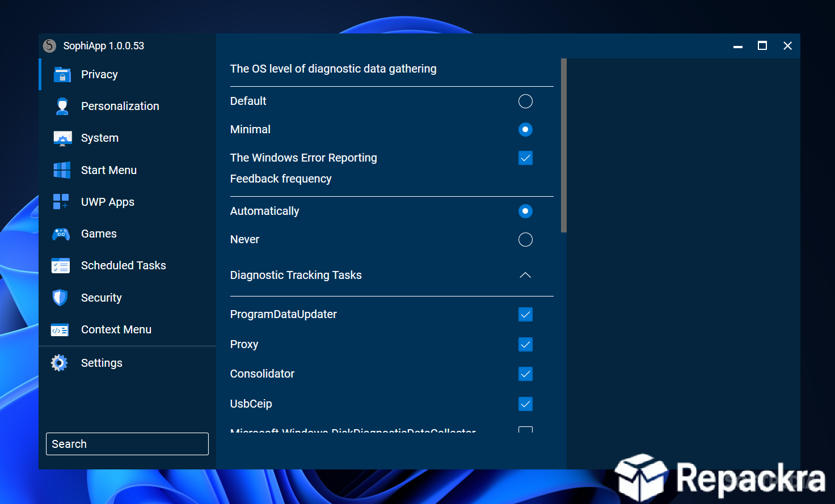Click the Proxy label
Image resolution: width=835 pixels, height=504 pixels.
244,344
